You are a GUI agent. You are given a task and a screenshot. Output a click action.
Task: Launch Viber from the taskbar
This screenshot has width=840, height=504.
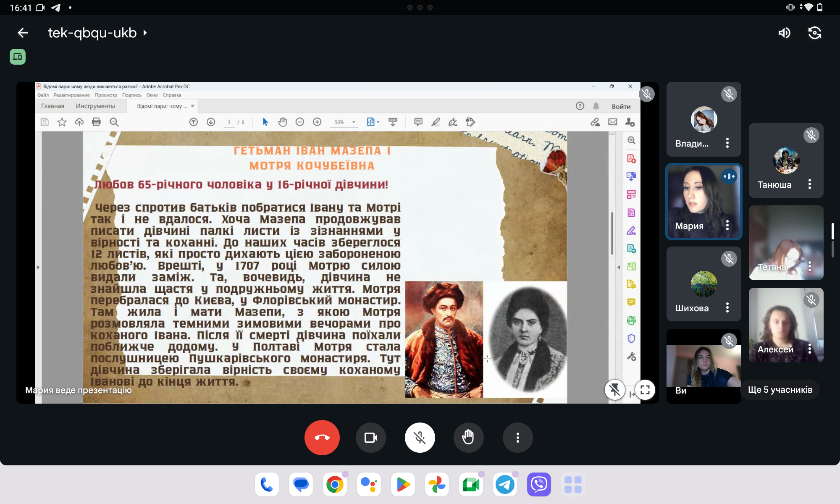click(x=539, y=485)
